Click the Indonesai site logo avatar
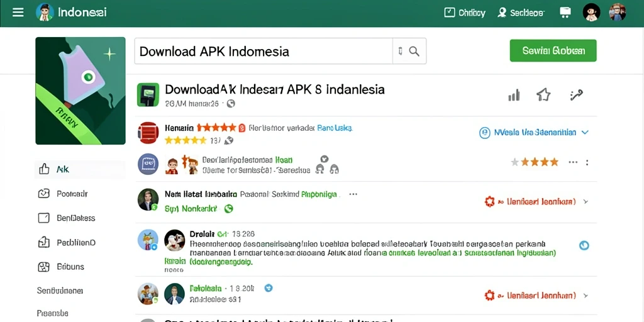644x322 pixels. [45, 13]
